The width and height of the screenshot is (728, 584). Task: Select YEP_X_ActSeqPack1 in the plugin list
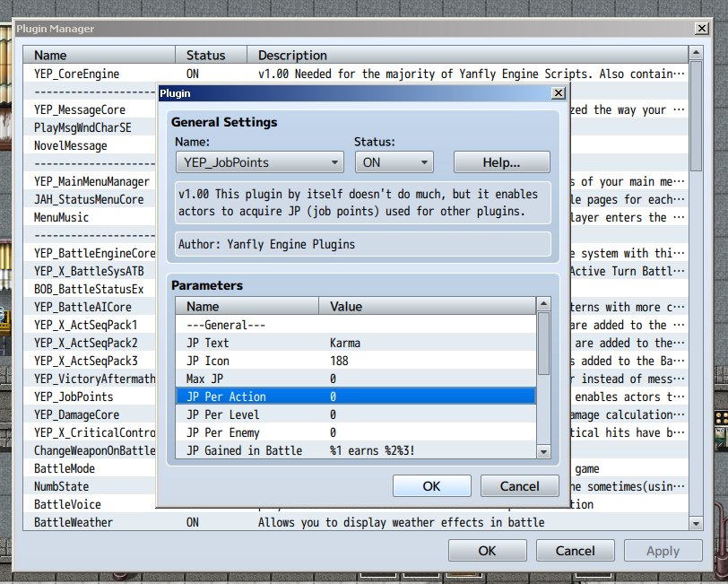click(86, 325)
